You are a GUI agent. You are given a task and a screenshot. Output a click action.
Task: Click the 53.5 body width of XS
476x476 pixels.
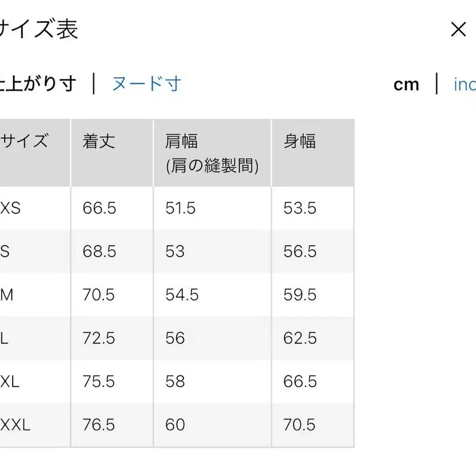click(x=299, y=208)
